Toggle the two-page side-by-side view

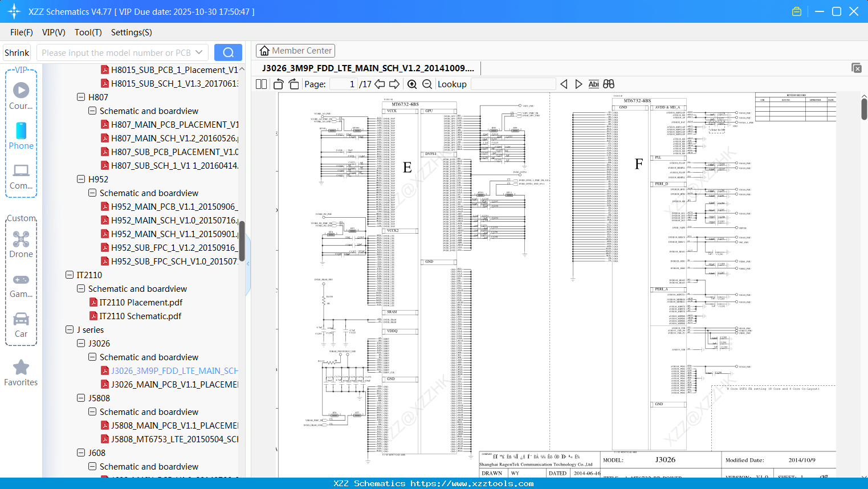(261, 84)
